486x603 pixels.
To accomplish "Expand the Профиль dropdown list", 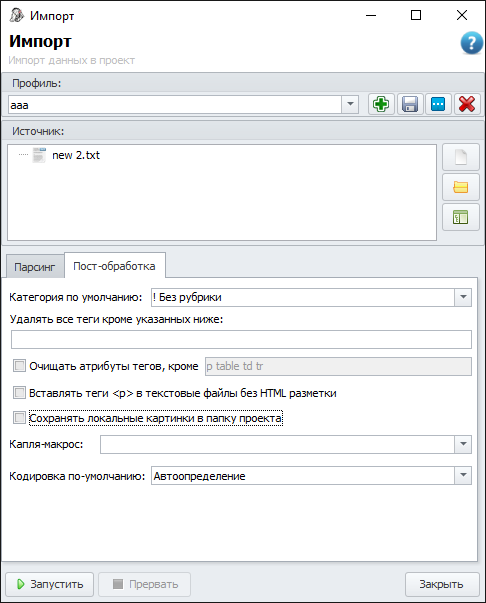I will 350,104.
